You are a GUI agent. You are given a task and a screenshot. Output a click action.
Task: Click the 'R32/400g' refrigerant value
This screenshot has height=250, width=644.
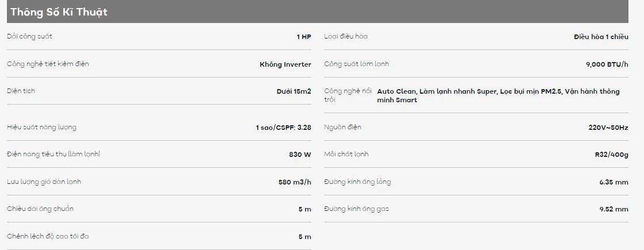click(x=611, y=155)
